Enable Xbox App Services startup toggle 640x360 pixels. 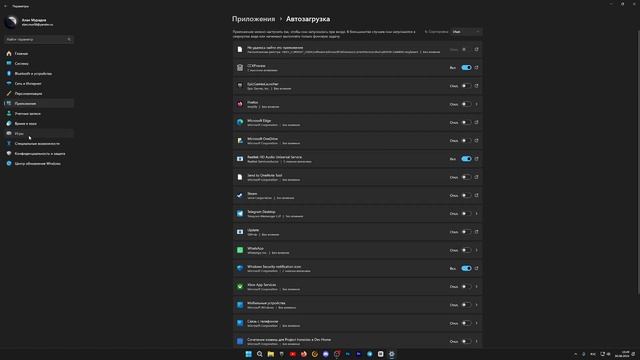467,287
